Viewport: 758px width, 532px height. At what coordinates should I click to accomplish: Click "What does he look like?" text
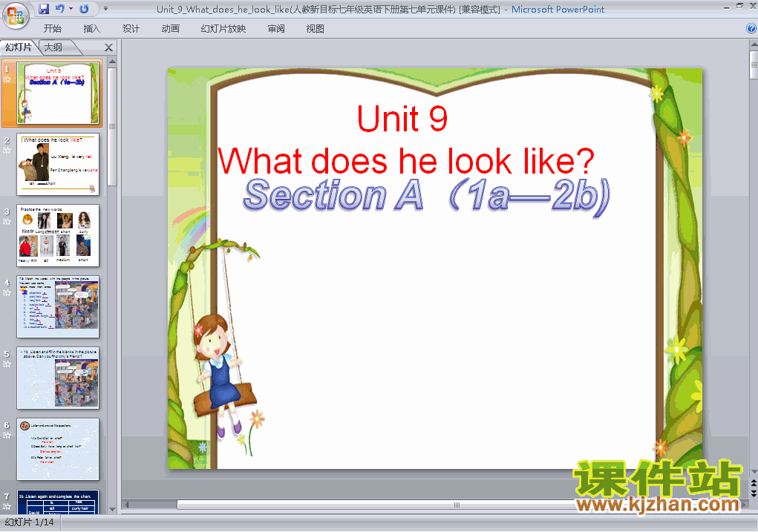(x=406, y=161)
